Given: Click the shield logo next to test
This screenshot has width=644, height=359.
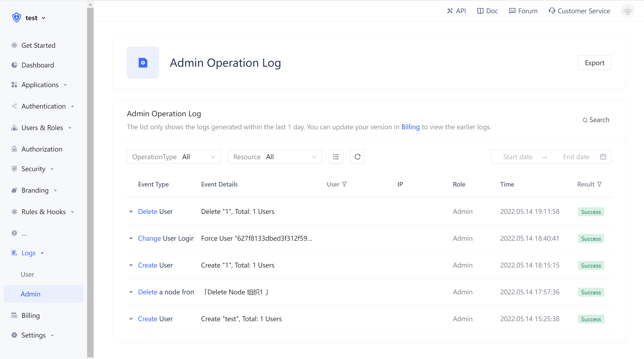Looking at the screenshot, I should [x=17, y=18].
